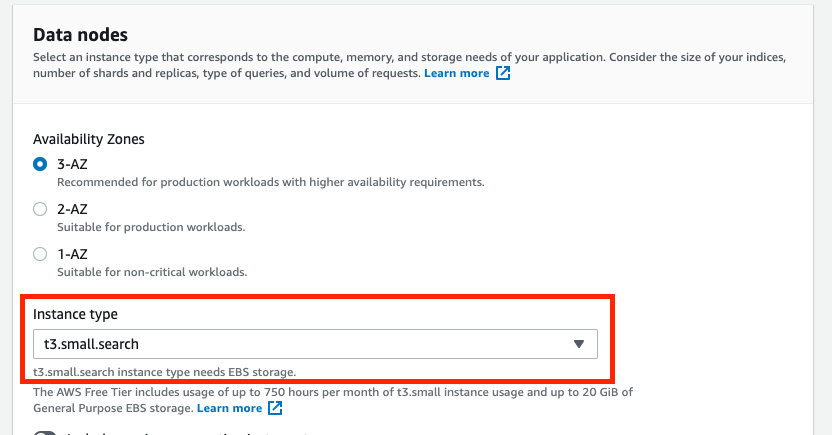Open external link icon beside top Learn more
Screen dimensions: 832x435
503,74
